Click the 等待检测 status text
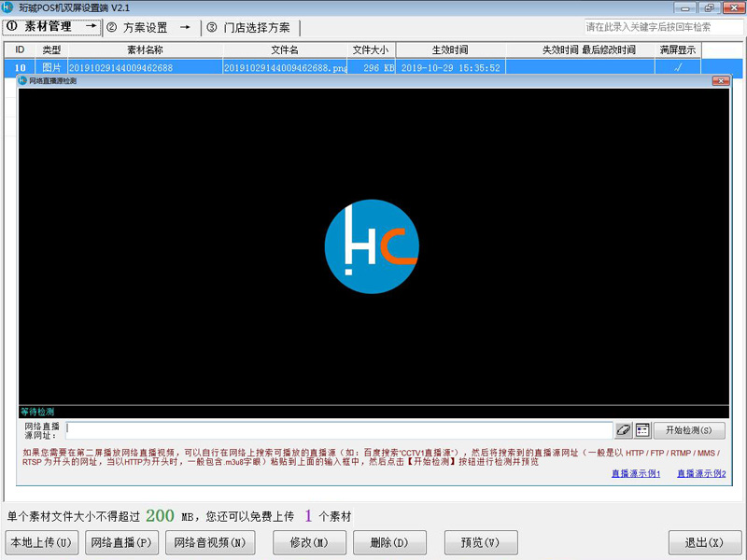747x560 pixels. coord(37,412)
